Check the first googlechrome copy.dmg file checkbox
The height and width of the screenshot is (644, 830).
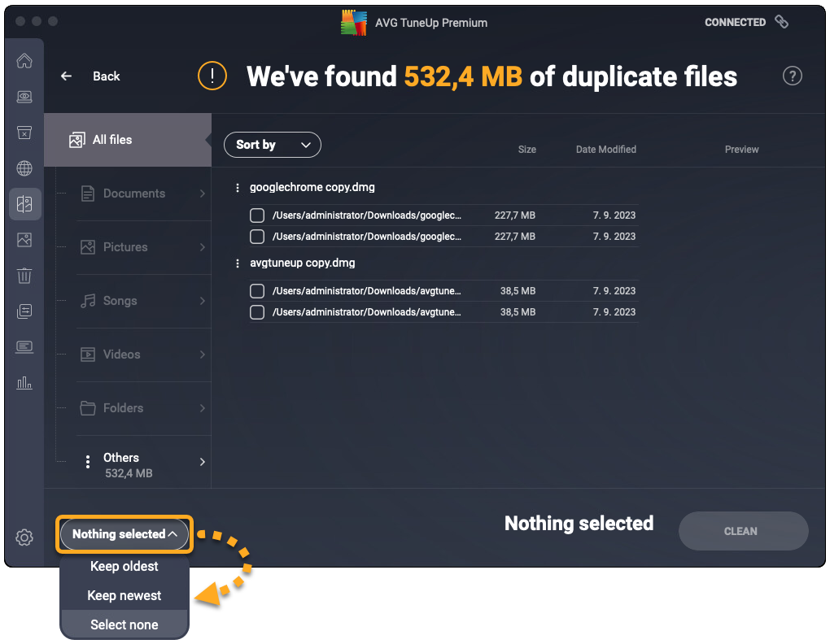pyautogui.click(x=257, y=215)
